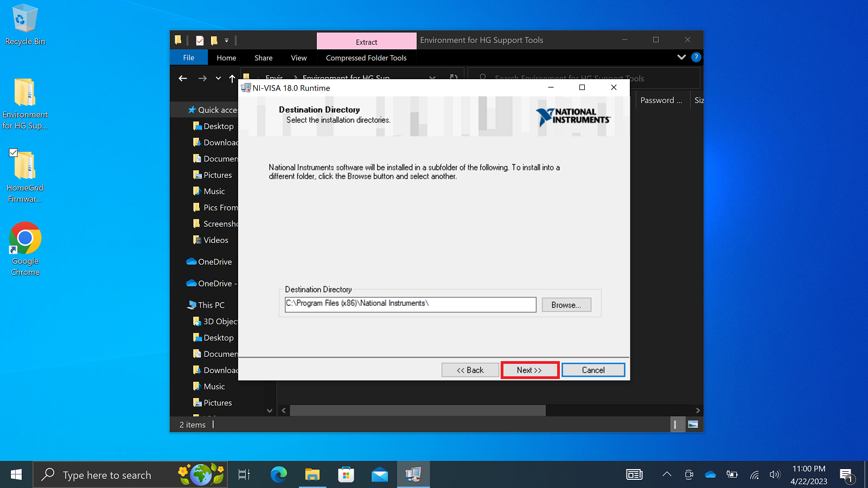Click the Google Chrome desktop shortcut
868x488 pixels.
click(25, 249)
